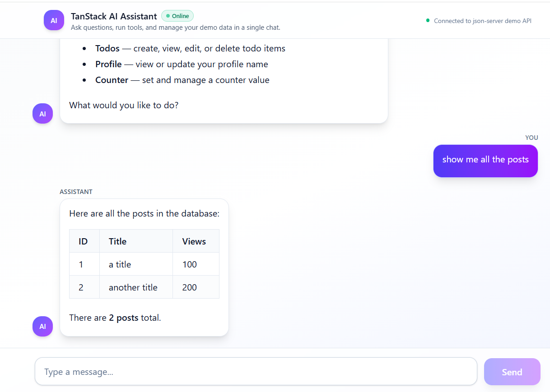Click the Counter bullet item

tap(182, 80)
